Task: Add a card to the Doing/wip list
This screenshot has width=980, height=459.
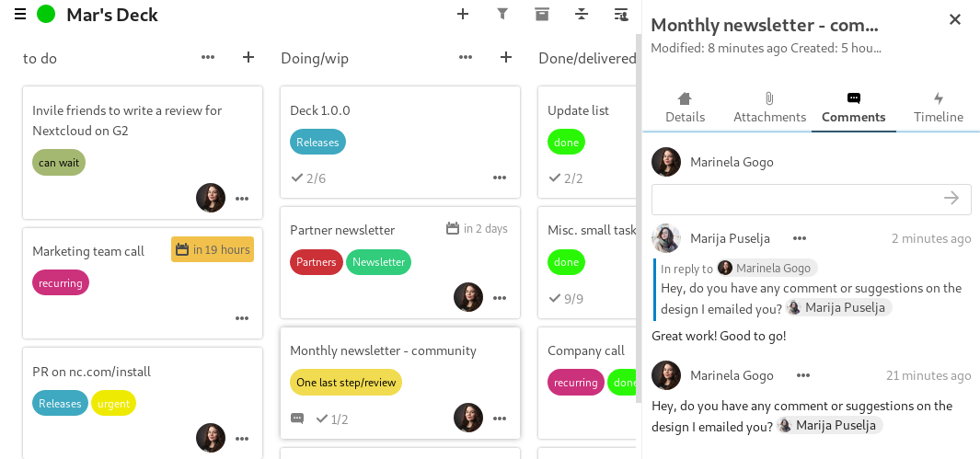Action: (x=506, y=57)
